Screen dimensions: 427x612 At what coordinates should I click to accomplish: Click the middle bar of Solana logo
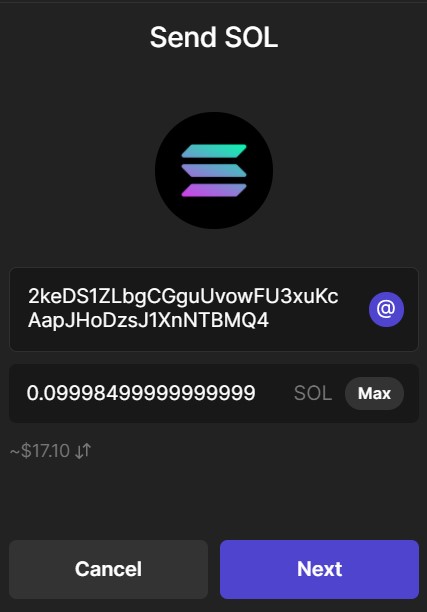point(214,171)
